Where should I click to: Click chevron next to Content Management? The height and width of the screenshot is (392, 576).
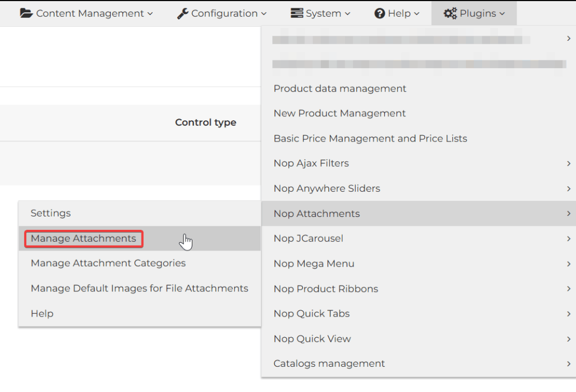point(150,14)
